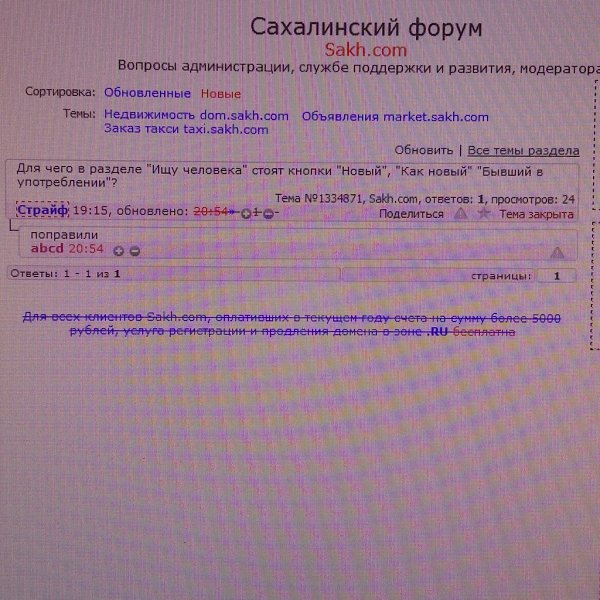Add topic to favorites with star icon
600x600 pixels.
tap(484, 213)
